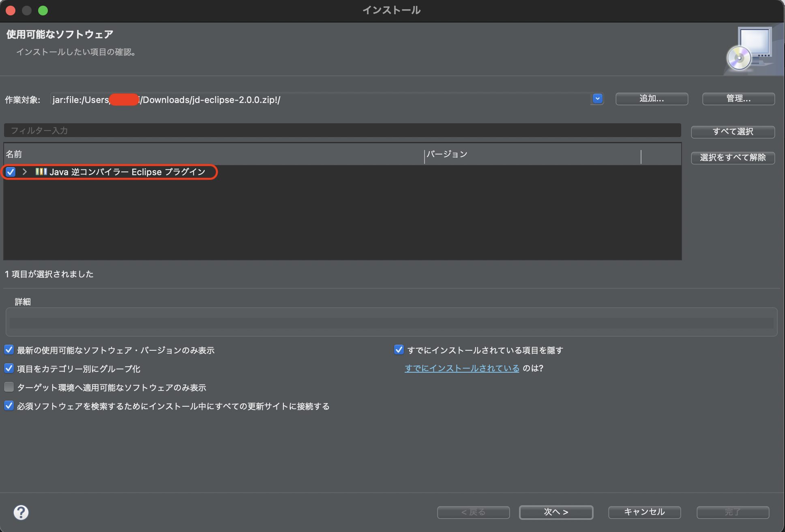The width and height of the screenshot is (785, 532).
Task: Click the Java decompiler plugin feature icon
Action: 42,172
